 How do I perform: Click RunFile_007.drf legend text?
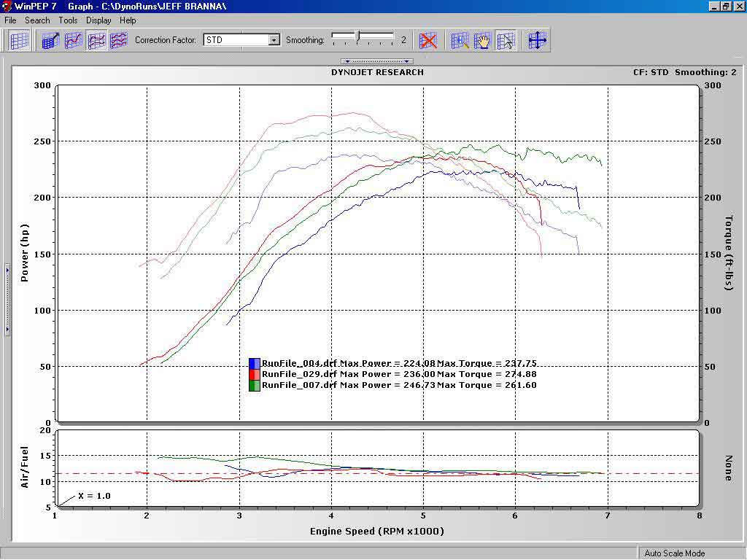tap(300, 385)
